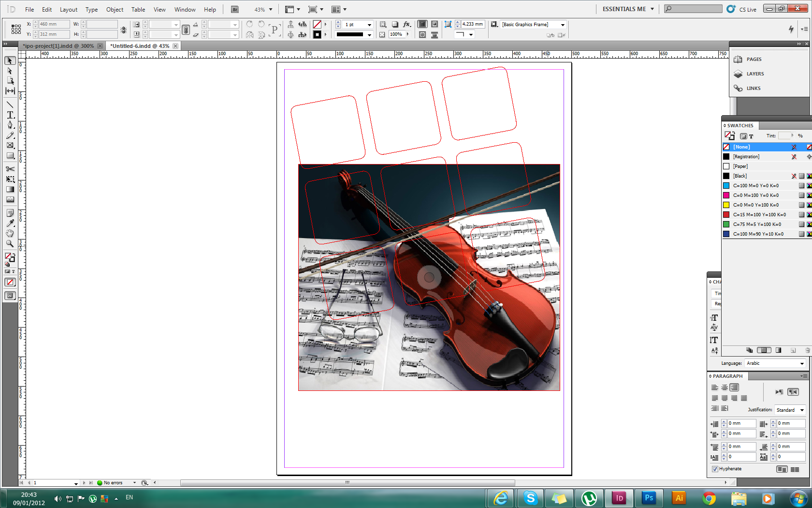Toggle the Hyphenate checkbox
812x508 pixels.
(x=715, y=469)
